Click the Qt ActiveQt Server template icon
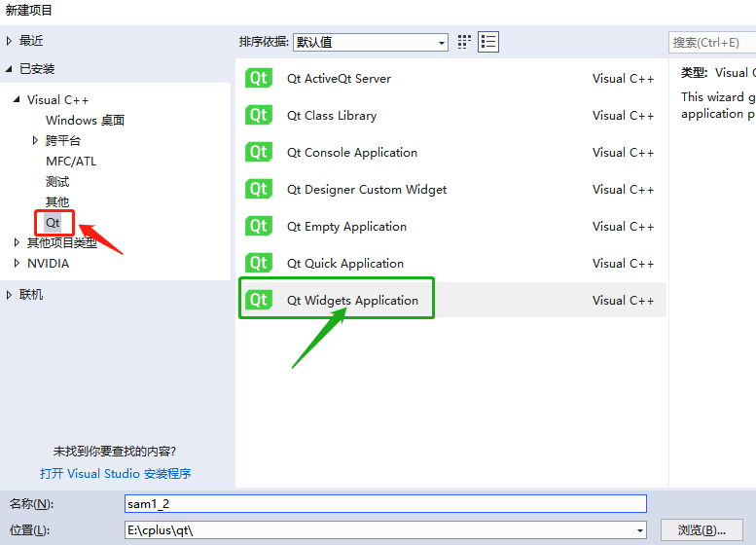Image resolution: width=756 pixels, height=545 pixels. (259, 78)
